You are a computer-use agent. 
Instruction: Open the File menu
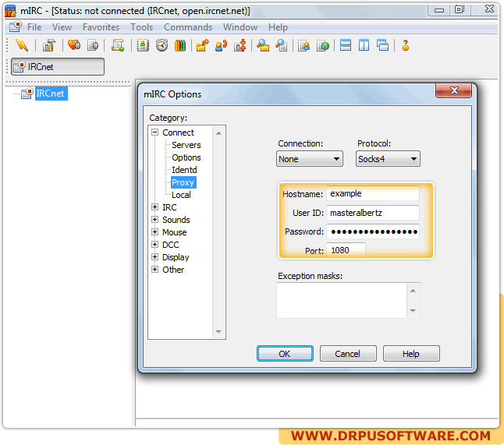click(x=34, y=27)
